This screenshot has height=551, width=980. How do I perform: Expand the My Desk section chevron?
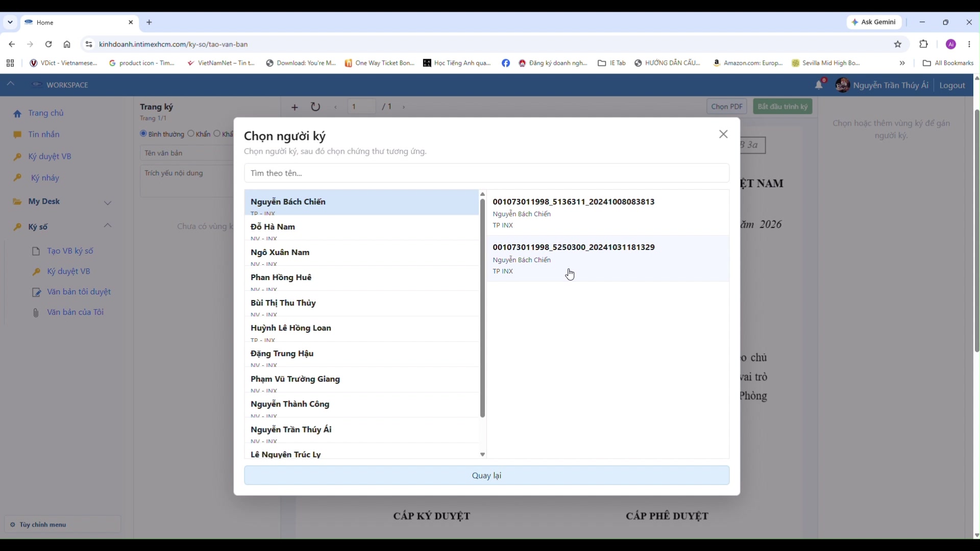(x=108, y=203)
